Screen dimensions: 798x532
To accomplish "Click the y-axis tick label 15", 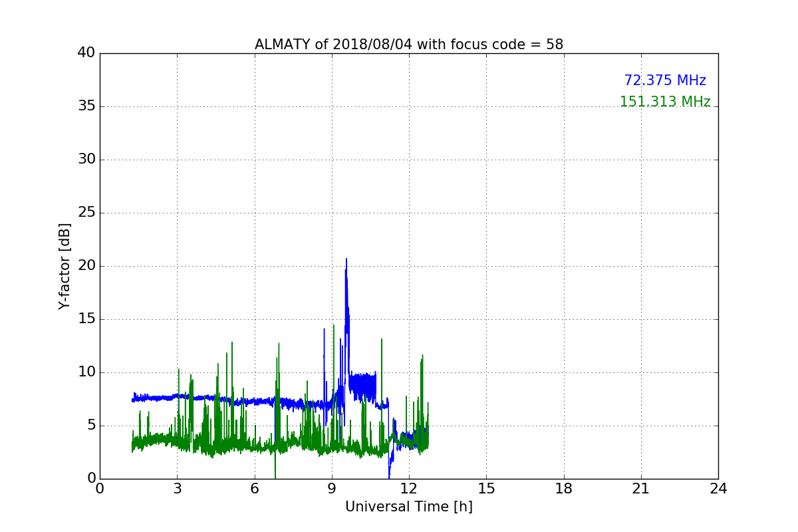I will [86, 319].
